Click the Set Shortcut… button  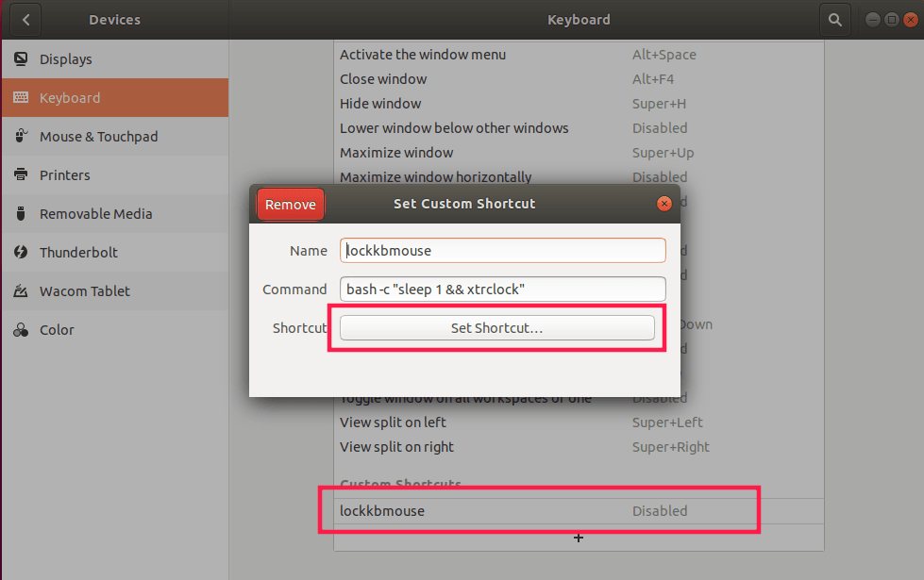point(496,328)
